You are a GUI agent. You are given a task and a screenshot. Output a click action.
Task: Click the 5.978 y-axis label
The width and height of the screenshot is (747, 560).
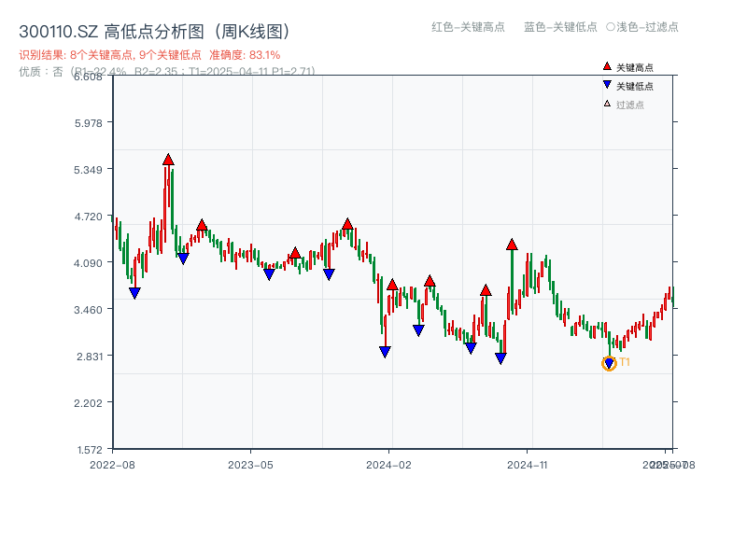88,123
